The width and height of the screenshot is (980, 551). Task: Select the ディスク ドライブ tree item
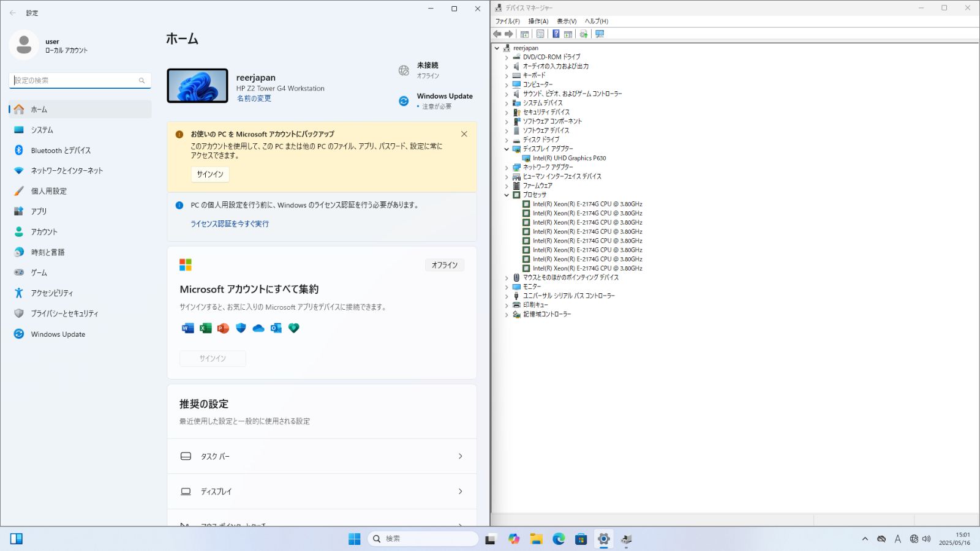coord(541,140)
